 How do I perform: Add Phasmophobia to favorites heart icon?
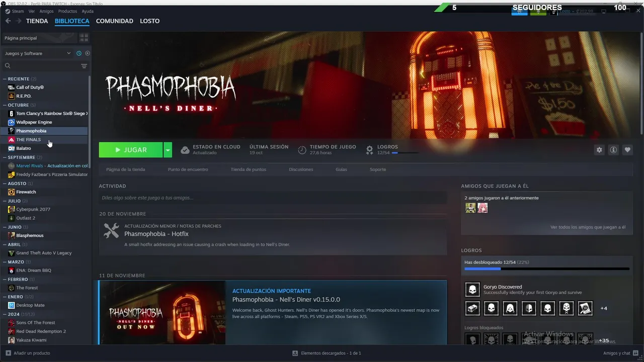coord(627,150)
